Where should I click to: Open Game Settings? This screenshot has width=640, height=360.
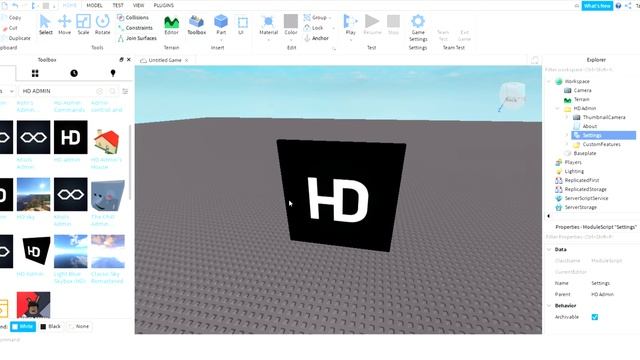418,28
